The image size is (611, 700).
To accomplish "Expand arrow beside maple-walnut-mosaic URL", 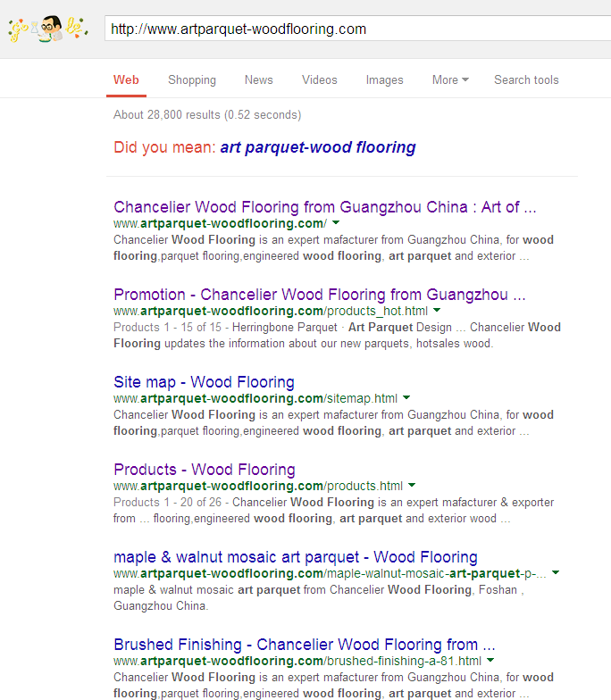I will [x=556, y=572].
